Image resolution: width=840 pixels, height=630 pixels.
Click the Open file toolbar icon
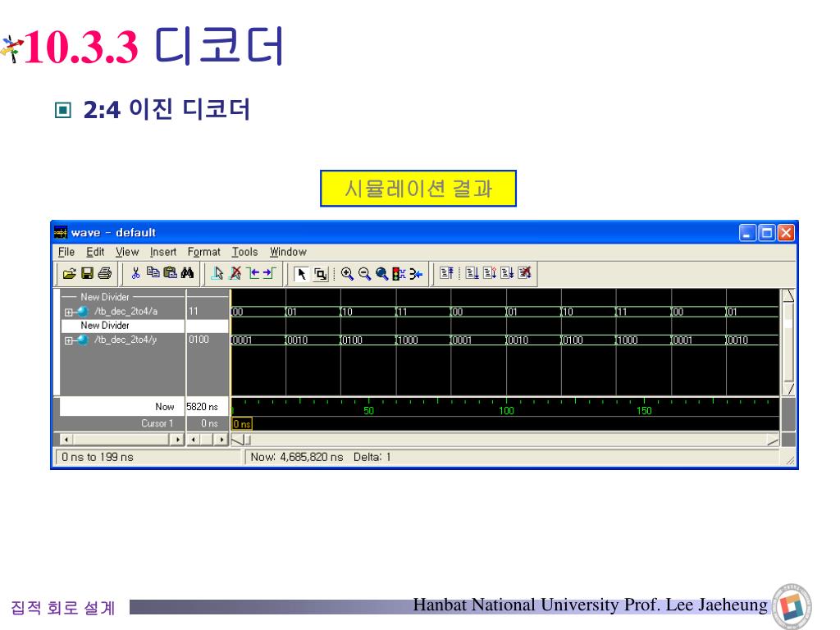(x=70, y=274)
